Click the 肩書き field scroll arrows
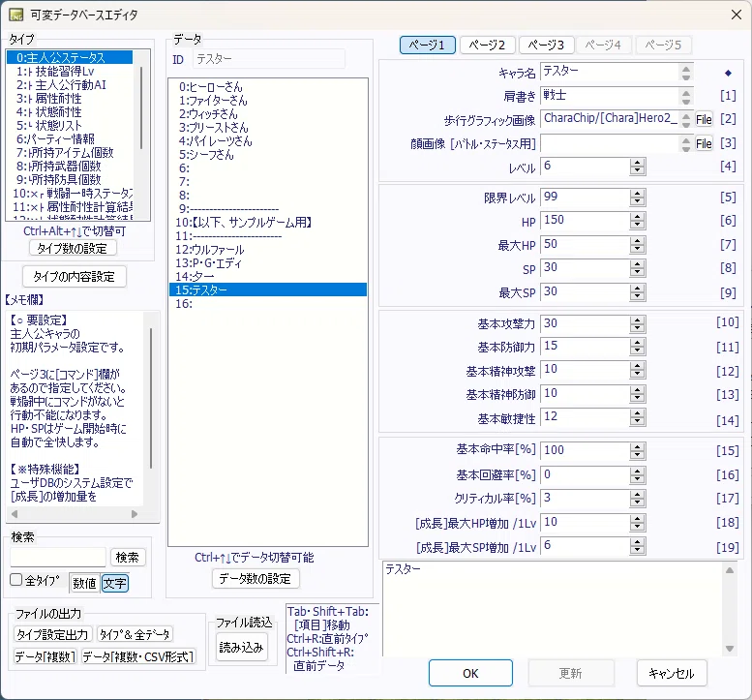The width and height of the screenshot is (752, 700). [686, 97]
